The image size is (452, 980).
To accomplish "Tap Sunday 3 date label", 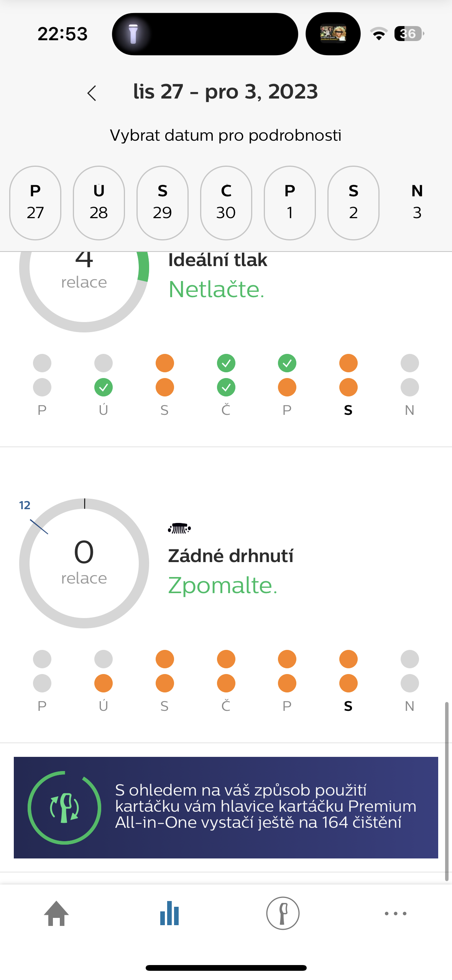I will tap(417, 203).
